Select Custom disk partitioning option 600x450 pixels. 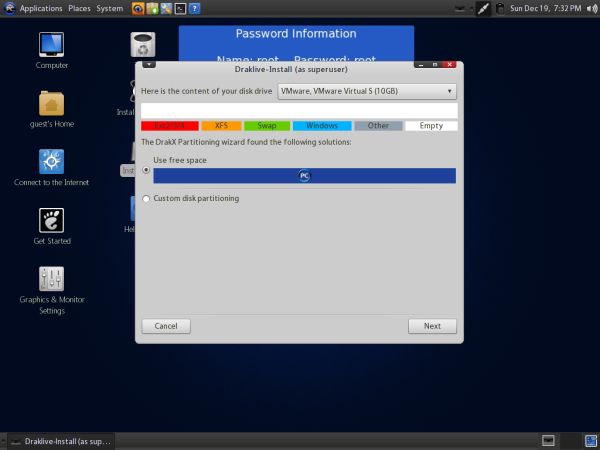click(x=146, y=199)
